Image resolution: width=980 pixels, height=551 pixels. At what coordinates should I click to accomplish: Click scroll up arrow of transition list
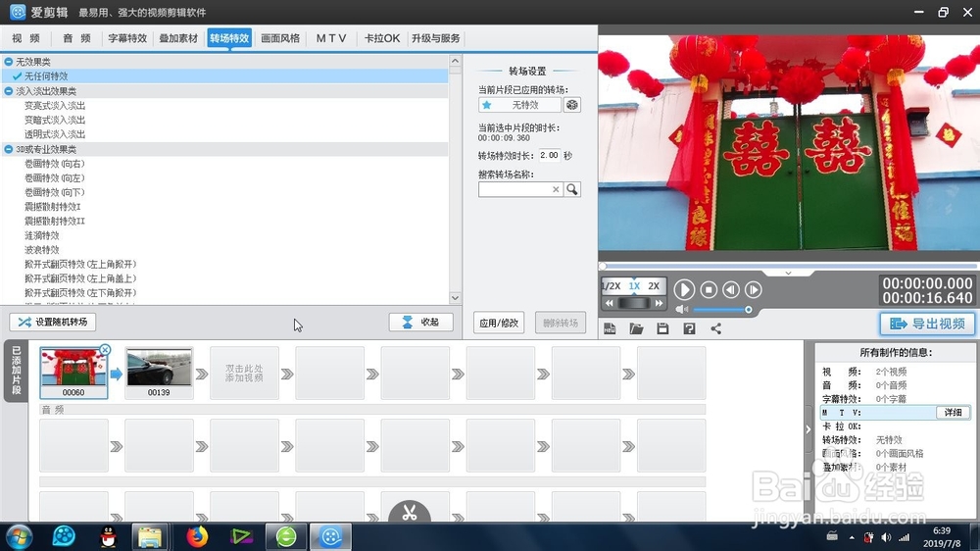[455, 61]
